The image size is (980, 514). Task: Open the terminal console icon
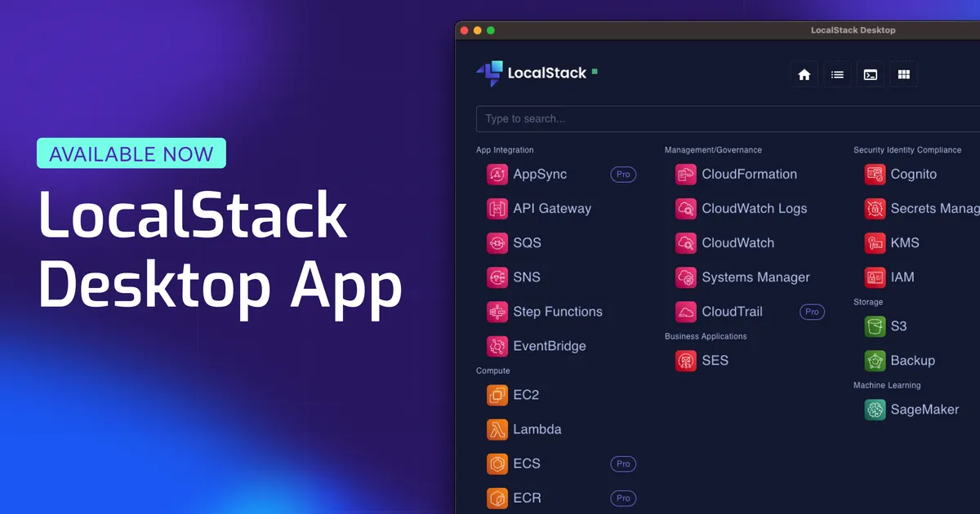[871, 74]
